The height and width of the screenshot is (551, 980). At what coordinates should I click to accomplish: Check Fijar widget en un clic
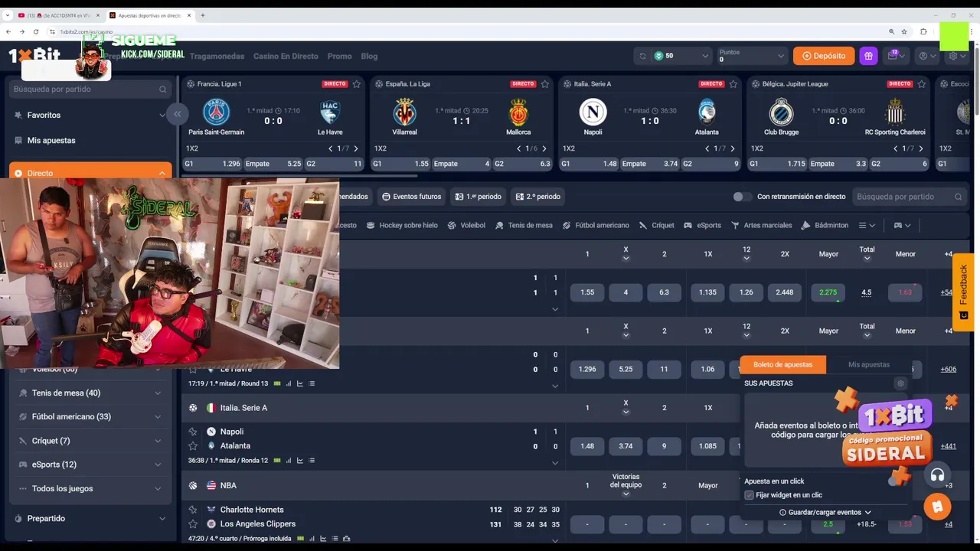coord(750,495)
